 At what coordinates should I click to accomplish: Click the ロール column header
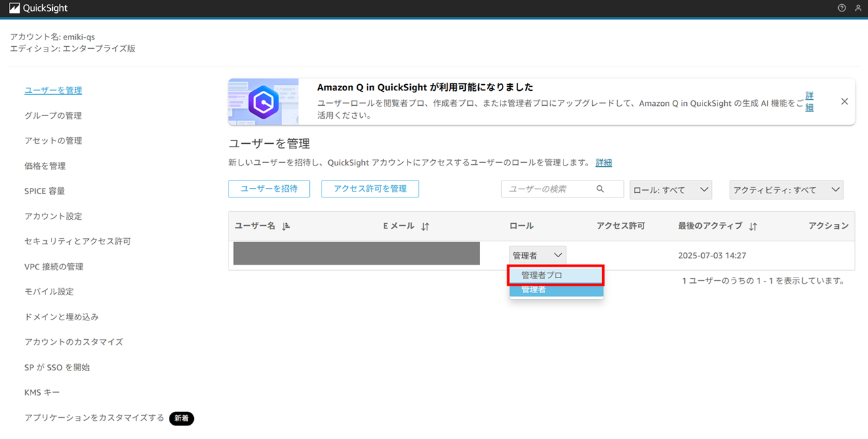pos(521,226)
